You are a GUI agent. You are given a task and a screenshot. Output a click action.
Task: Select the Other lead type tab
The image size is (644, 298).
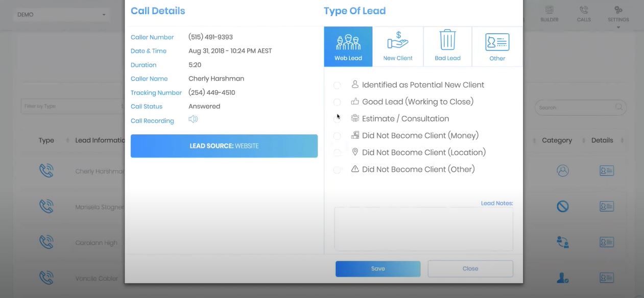point(497,46)
